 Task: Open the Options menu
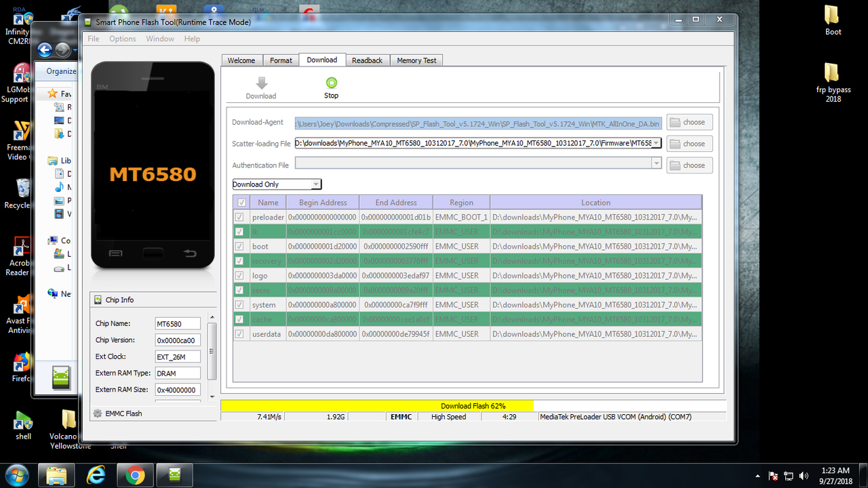pos(123,39)
